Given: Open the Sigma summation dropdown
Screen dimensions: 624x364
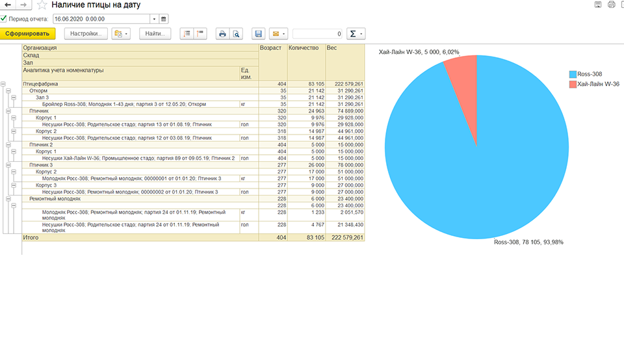Looking at the screenshot, I should coord(356,34).
